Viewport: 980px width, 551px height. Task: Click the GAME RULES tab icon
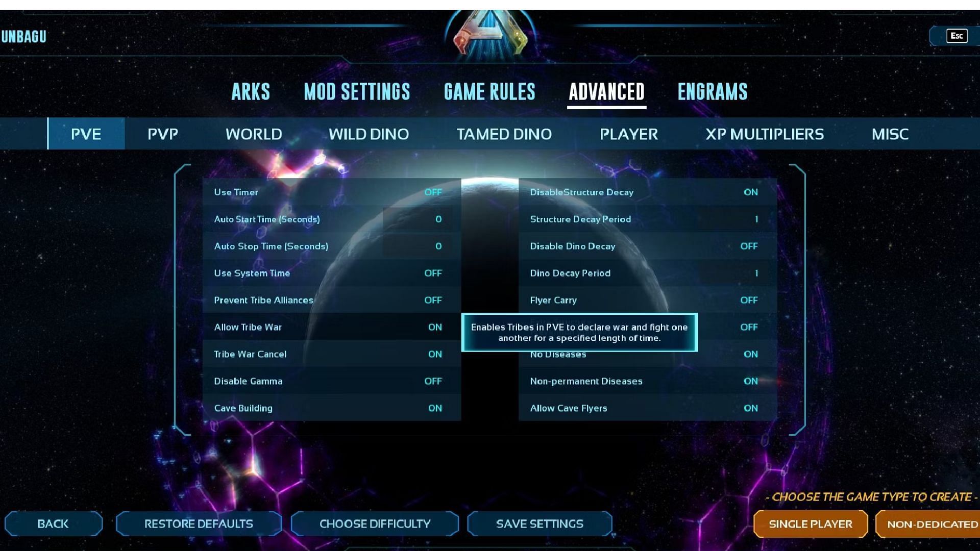(489, 91)
